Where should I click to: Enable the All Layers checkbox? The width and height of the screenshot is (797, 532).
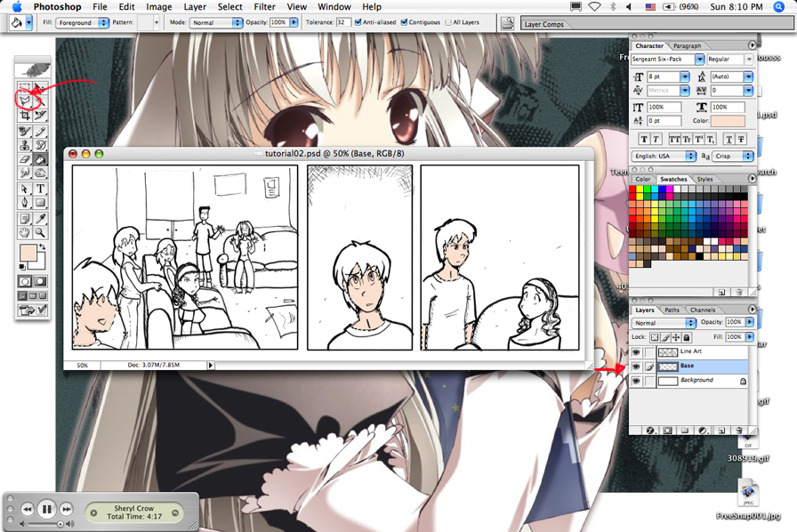coord(447,22)
